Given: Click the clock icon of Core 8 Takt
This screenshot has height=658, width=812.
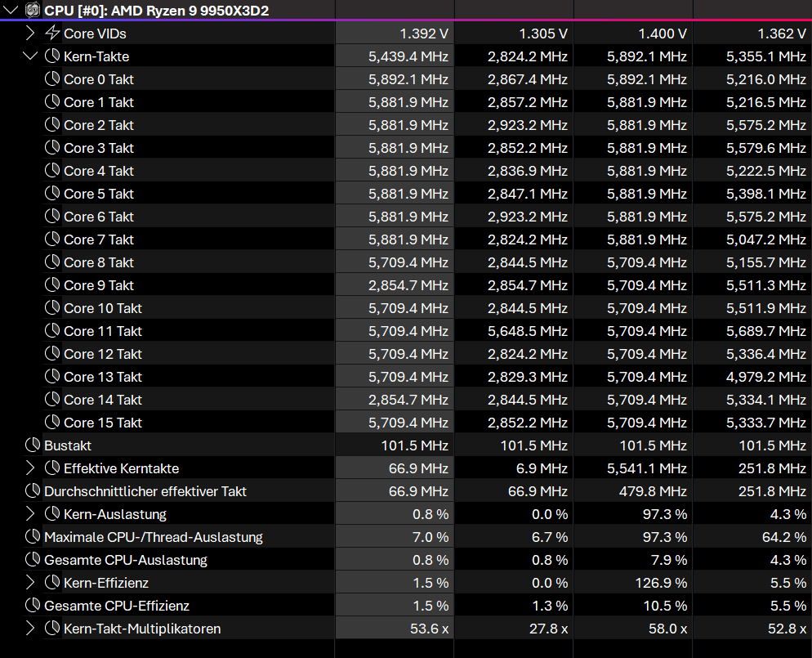Looking at the screenshot, I should 52,262.
